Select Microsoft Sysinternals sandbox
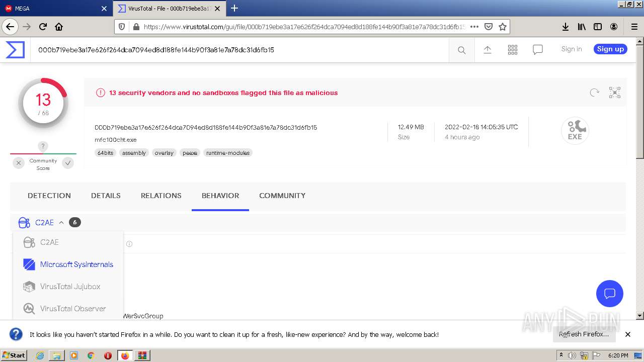 click(68, 264)
